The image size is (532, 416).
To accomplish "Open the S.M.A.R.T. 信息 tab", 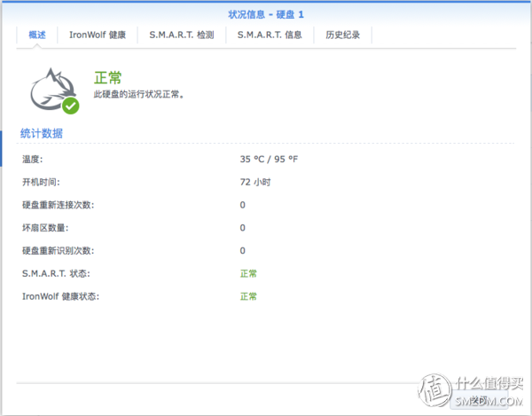I will coord(270,35).
